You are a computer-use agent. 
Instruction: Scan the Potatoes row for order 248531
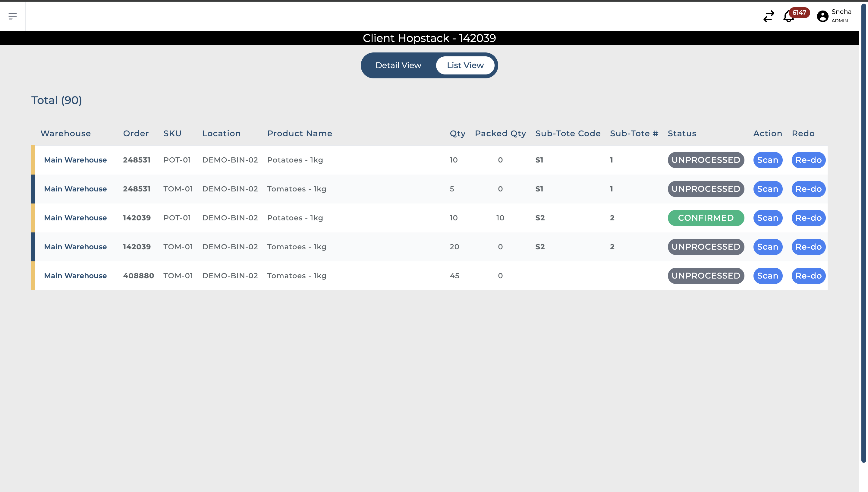(x=767, y=160)
